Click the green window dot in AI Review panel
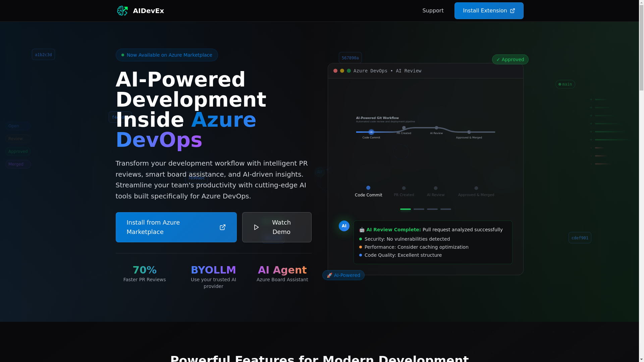This screenshot has height=362, width=644. (x=349, y=71)
